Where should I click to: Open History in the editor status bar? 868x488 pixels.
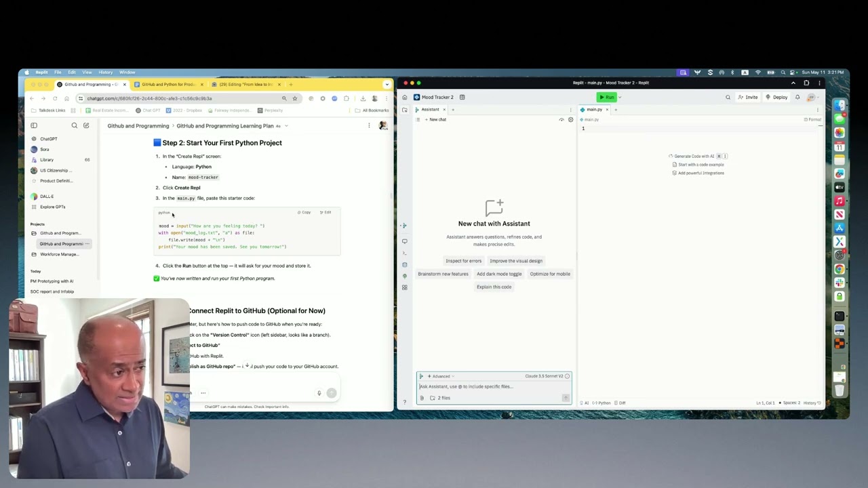[811, 403]
